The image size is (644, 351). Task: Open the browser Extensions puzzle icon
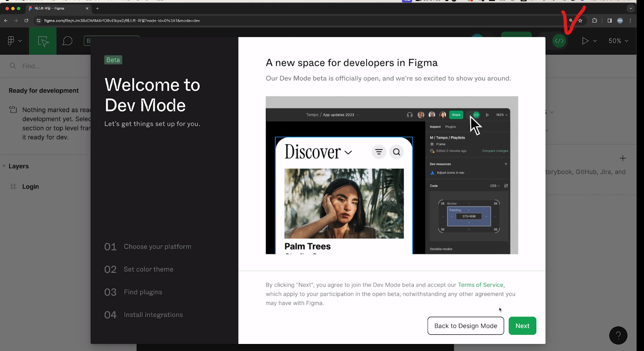(x=595, y=21)
